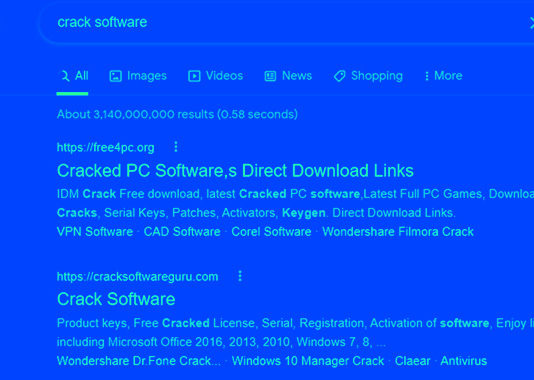The height and width of the screenshot is (380, 534).
Task: Follow the CAD Software sitelink
Action: point(182,232)
